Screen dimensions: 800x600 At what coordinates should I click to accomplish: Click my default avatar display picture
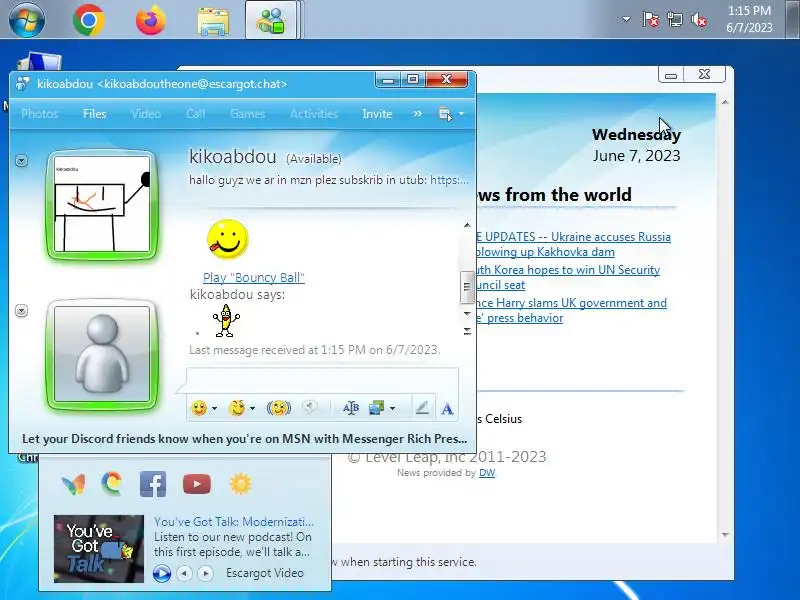[102, 355]
